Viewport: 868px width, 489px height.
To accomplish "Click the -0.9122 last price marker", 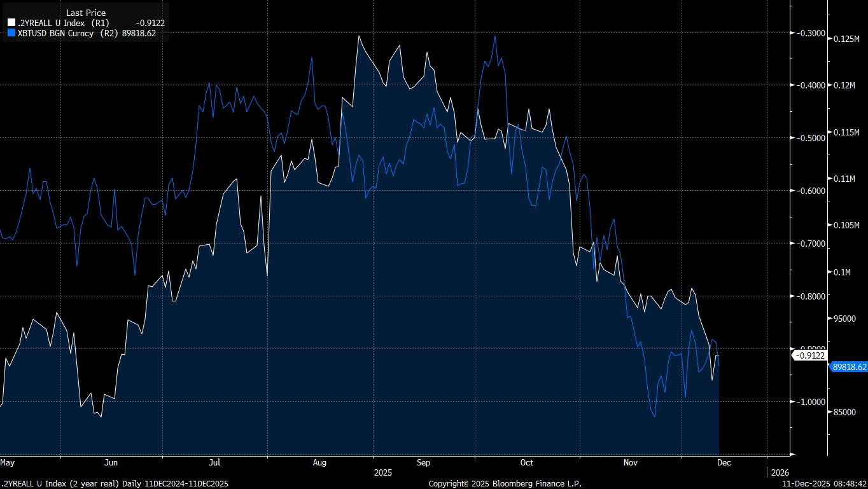I will coord(809,355).
